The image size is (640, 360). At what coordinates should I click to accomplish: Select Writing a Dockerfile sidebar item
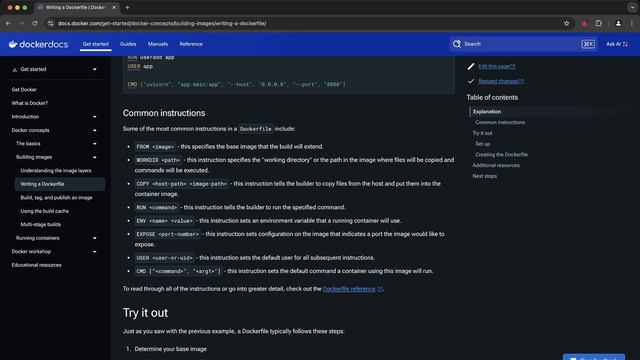click(60, 184)
